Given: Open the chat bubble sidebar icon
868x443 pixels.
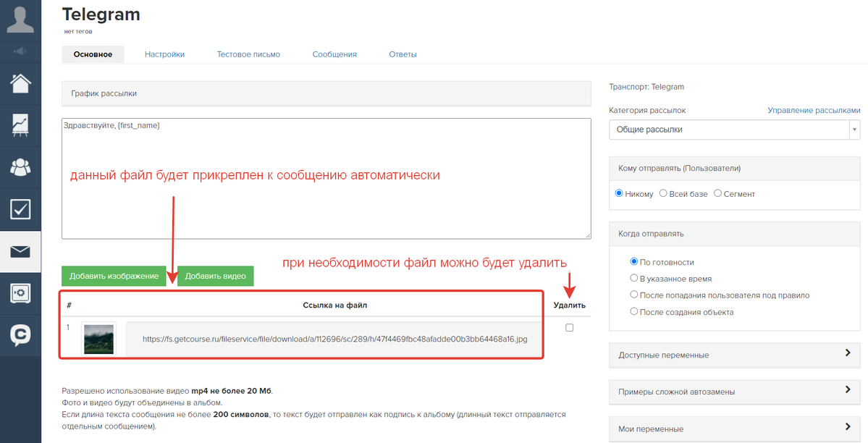Looking at the screenshot, I should pos(20,335).
